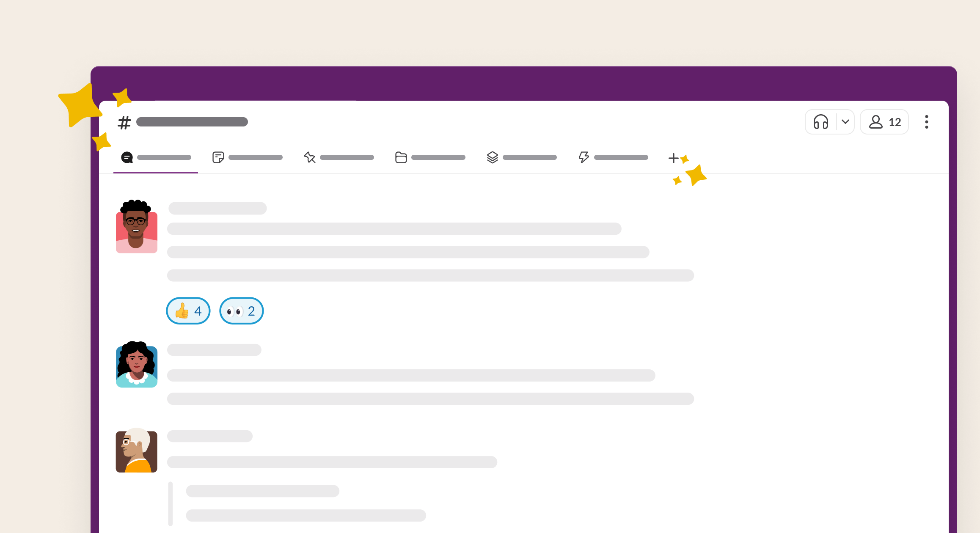This screenshot has width=980, height=533.
Task: Open the Add tab plus icon
Action: (674, 158)
